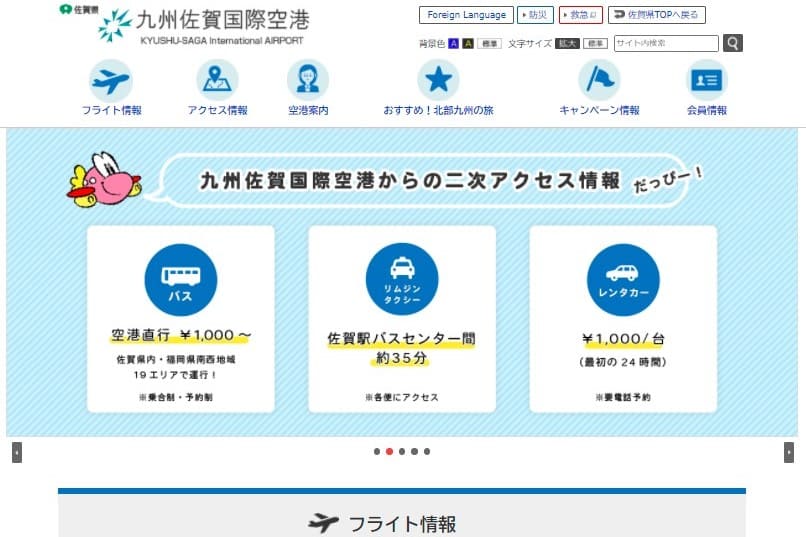Image resolution: width=806 pixels, height=537 pixels.
Task: Click the リムジンタクシー taxi circle icon
Action: click(x=402, y=280)
